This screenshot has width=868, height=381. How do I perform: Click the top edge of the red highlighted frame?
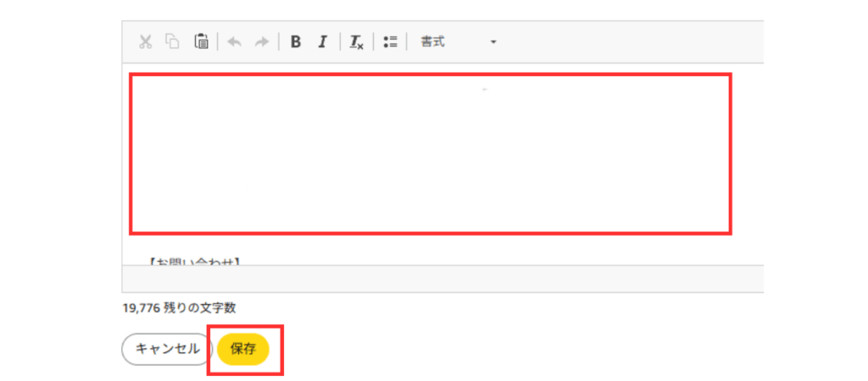click(431, 75)
